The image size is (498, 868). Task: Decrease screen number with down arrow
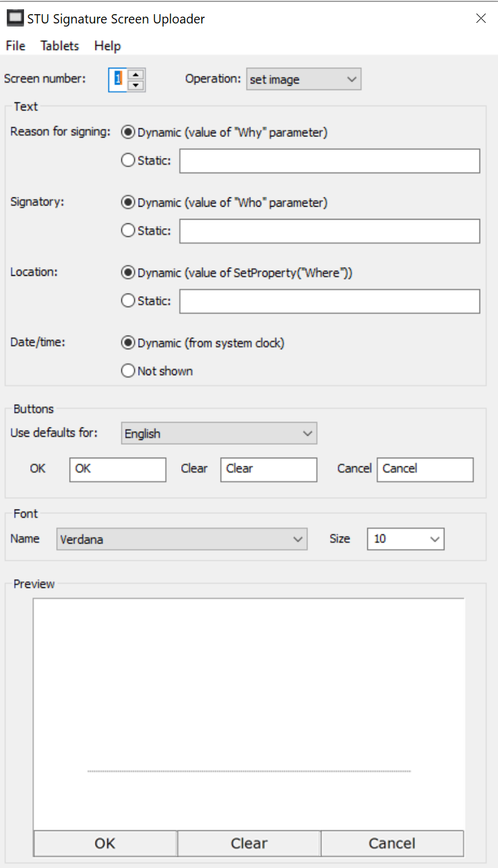(x=136, y=86)
